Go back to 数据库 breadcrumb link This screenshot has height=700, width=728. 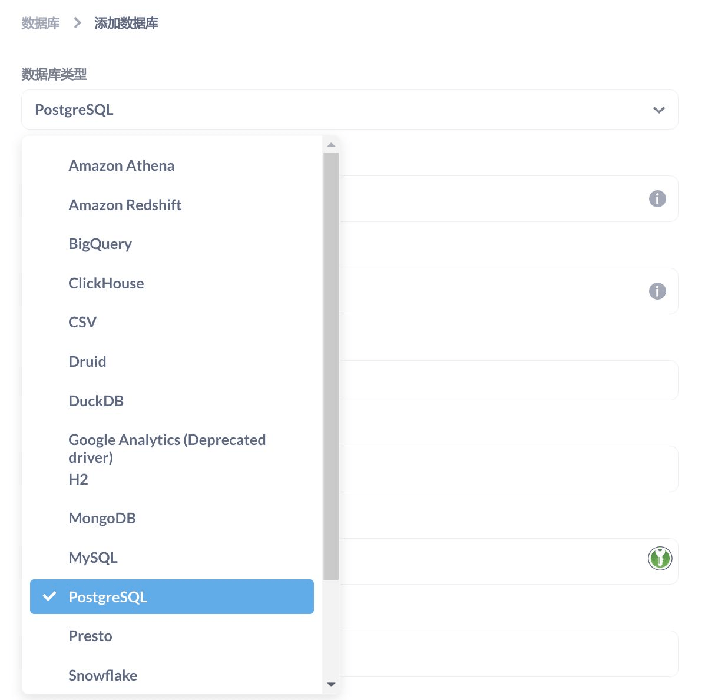pos(41,23)
